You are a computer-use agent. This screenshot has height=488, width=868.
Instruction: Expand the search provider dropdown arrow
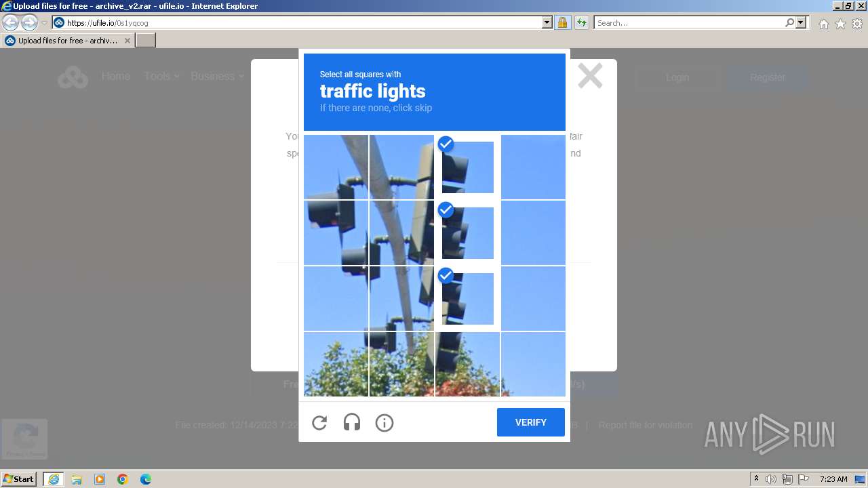801,23
